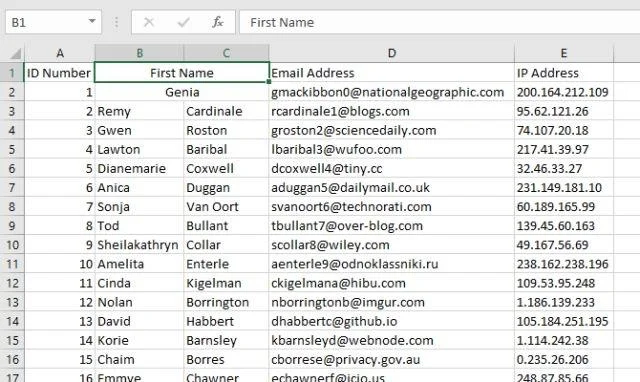
Task: Click the cell containing Van Oort
Action: [x=227, y=207]
